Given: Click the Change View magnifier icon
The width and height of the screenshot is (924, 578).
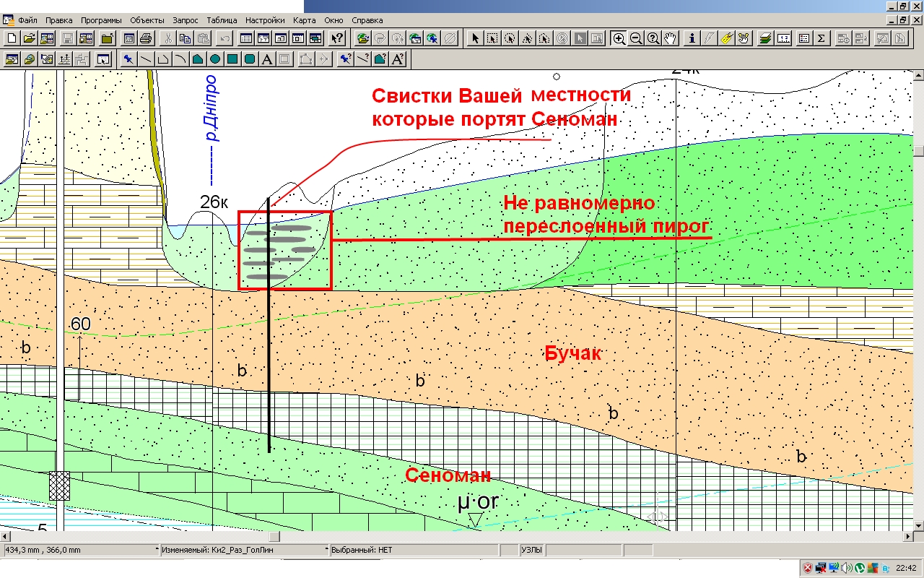Looking at the screenshot, I should [x=653, y=38].
